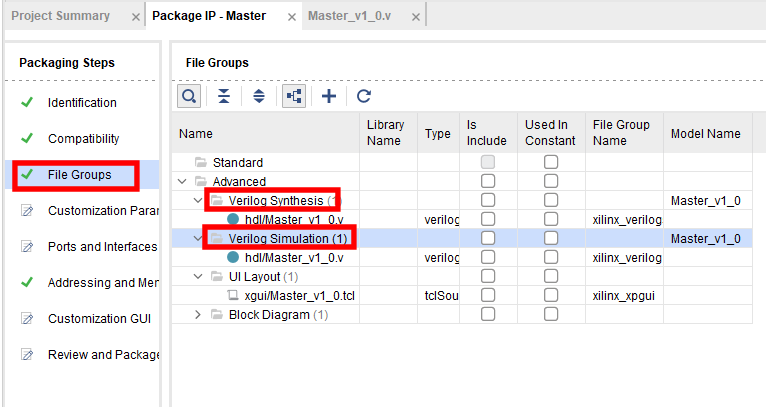Close the Package IP - Master tab
The image size is (766, 407).
coord(292,17)
